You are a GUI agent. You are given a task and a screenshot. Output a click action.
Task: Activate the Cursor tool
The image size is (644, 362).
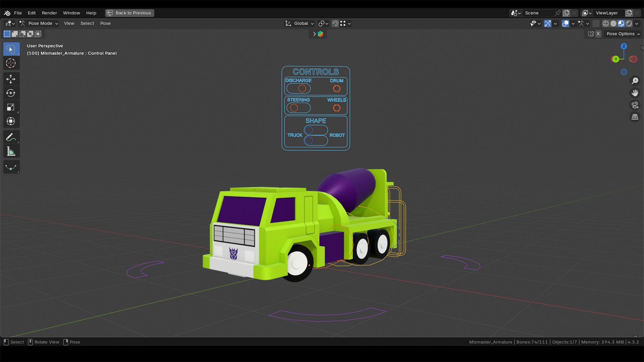coord(11,63)
